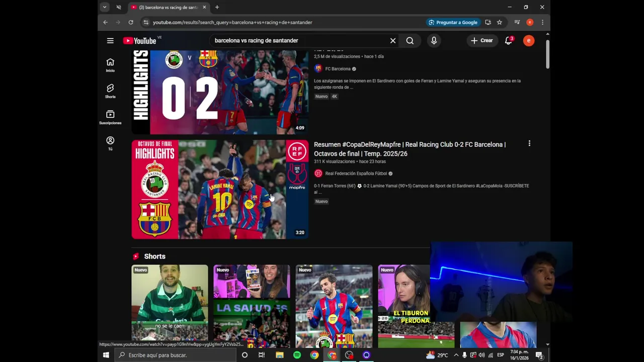This screenshot has width=644, height=362.
Task: Open the Windows Start menu
Action: click(106, 355)
